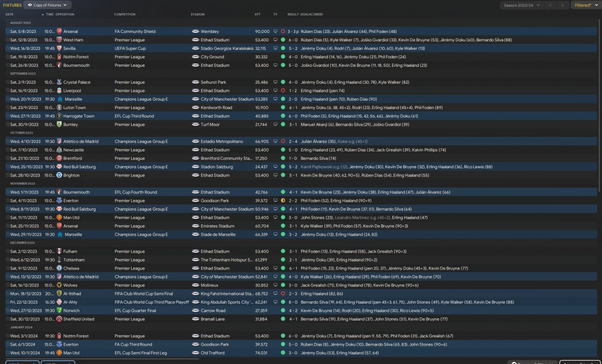This screenshot has width=602, height=364.
Task: Click the Wolves club badge
Action: tap(59, 285)
